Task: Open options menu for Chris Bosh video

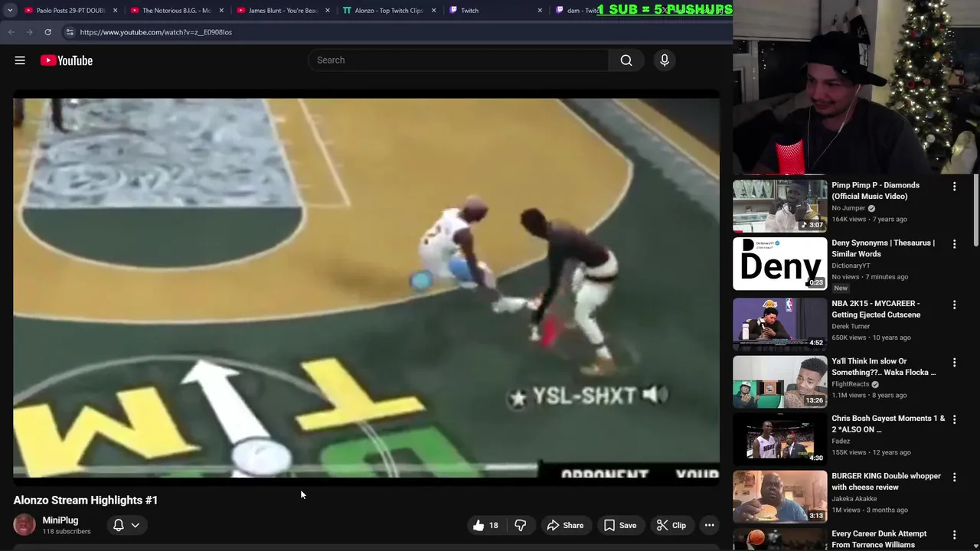Action: (x=954, y=420)
